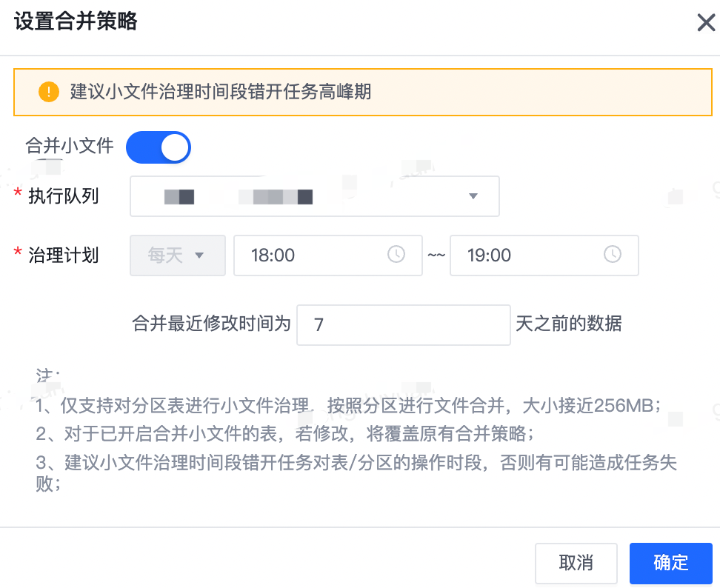This screenshot has height=588, width=720.
Task: Click the 19:00 end time field
Action: click(527, 255)
